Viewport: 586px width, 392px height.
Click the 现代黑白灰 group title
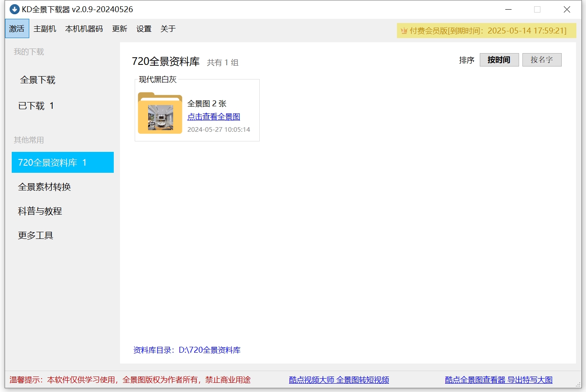(158, 79)
